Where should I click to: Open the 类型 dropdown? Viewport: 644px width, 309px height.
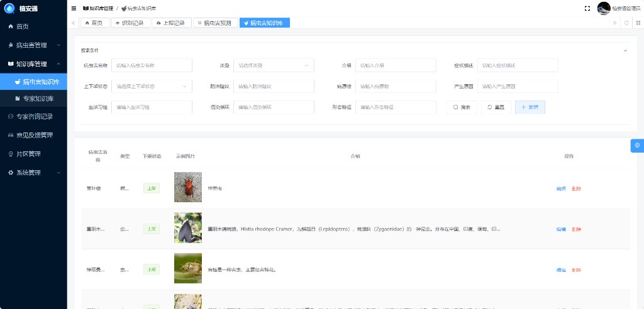[x=274, y=65]
